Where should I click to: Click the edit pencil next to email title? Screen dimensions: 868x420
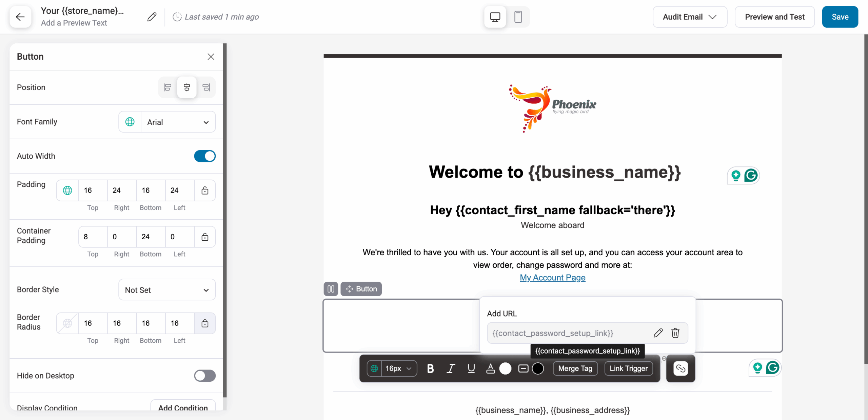152,16
